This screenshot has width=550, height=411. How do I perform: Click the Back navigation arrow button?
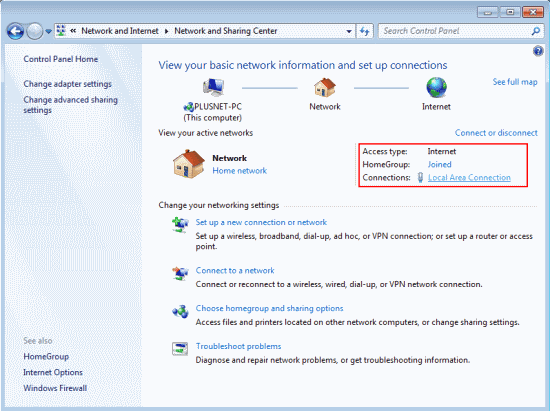coord(15,31)
